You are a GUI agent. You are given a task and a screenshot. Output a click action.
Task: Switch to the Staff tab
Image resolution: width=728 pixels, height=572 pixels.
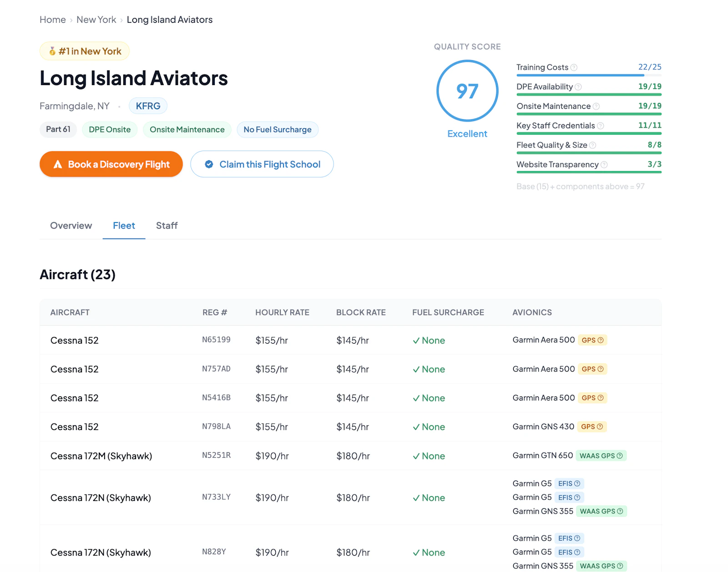[x=167, y=226]
